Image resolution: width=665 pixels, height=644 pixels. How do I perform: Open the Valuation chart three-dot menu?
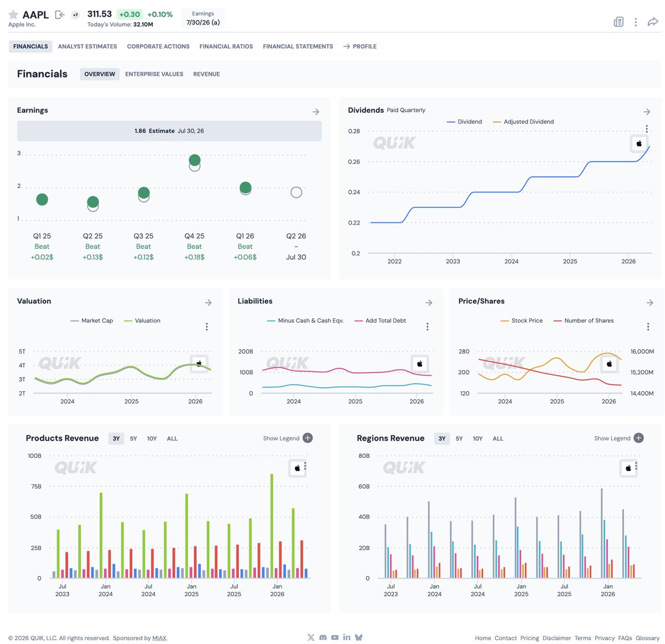coord(207,327)
